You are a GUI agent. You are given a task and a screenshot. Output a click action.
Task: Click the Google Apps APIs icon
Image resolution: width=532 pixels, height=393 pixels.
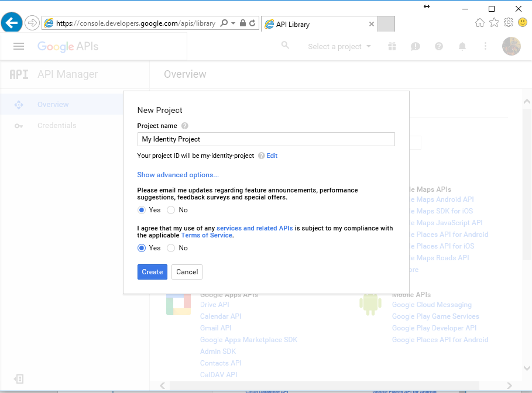tap(179, 305)
